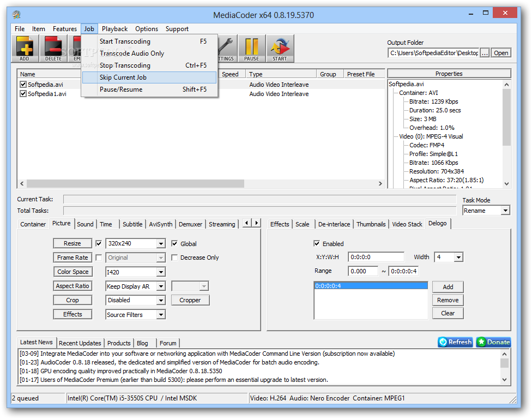532x419 pixels.
Task: Toggle the Resize checkbox
Action: click(x=99, y=243)
